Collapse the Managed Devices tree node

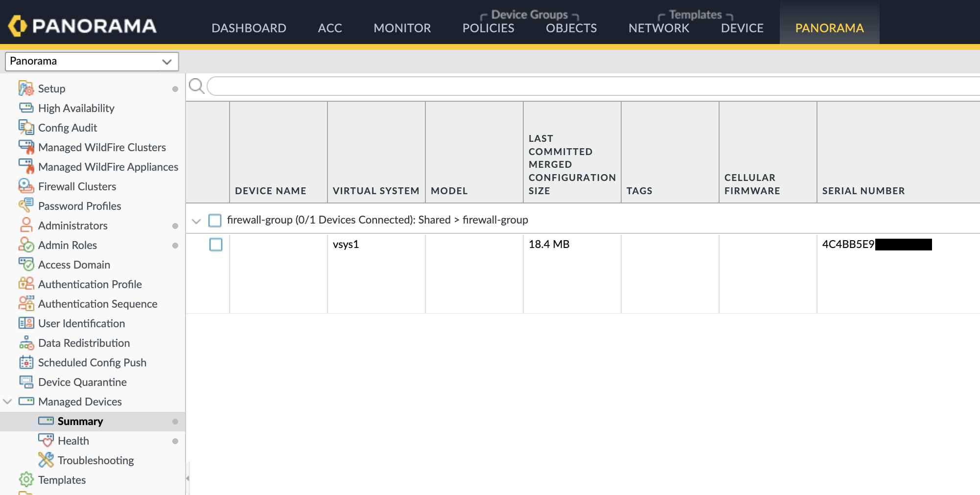pos(7,402)
